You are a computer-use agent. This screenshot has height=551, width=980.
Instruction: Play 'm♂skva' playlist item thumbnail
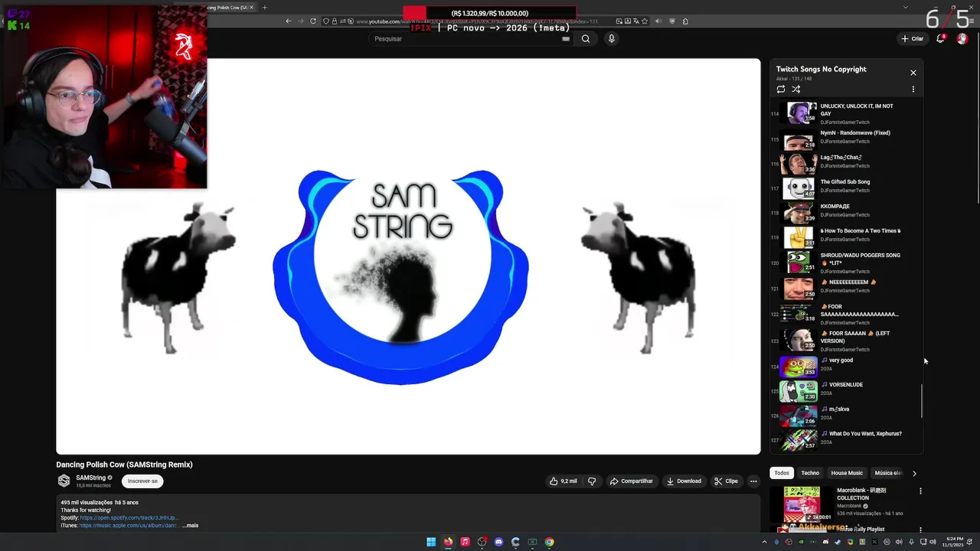pyautogui.click(x=799, y=416)
